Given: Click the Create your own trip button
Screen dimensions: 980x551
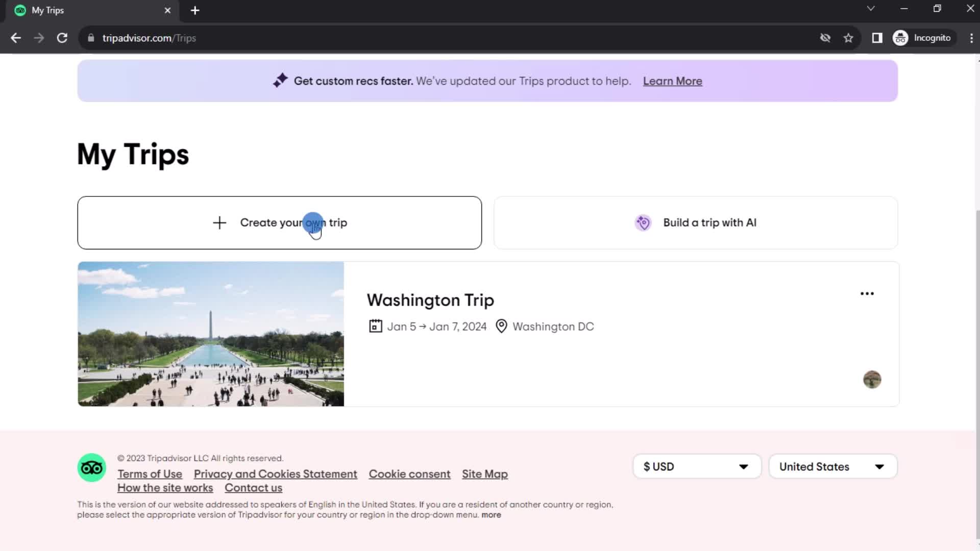Looking at the screenshot, I should 280,222.
